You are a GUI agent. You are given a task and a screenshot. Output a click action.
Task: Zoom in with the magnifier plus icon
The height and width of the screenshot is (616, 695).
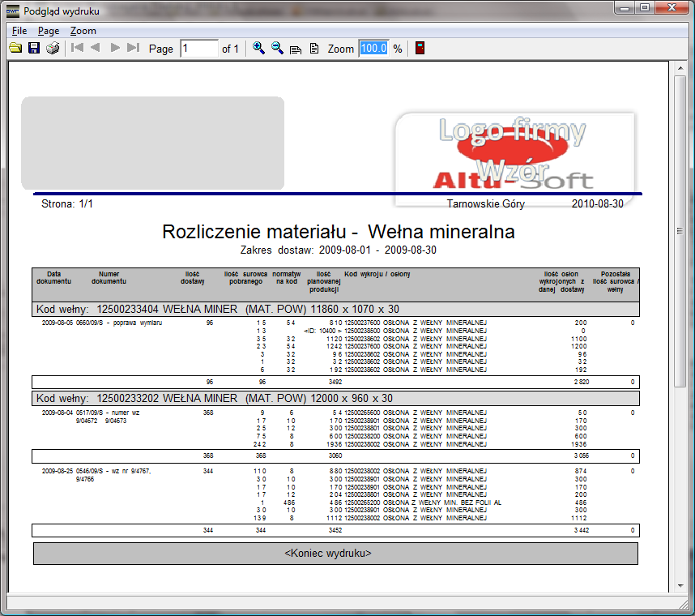(x=258, y=49)
